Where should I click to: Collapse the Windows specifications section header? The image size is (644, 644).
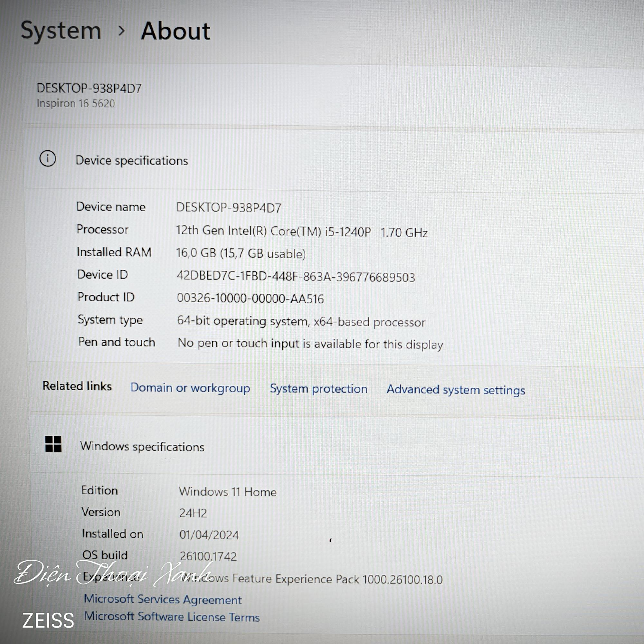click(337, 445)
